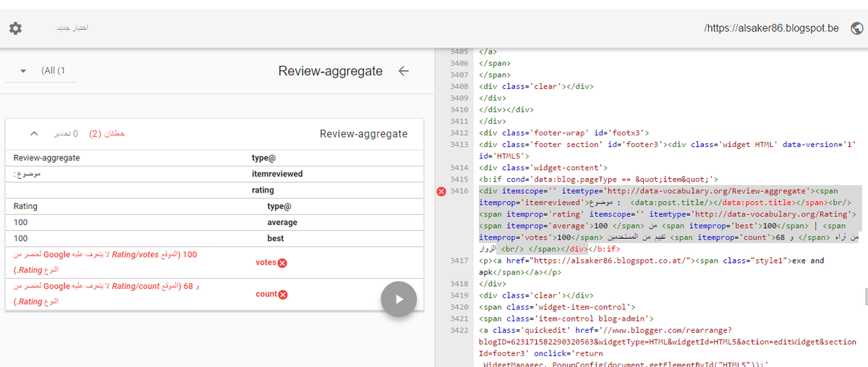Image resolution: width=868 pixels, height=367 pixels.
Task: Click the red error icon next to votes
Action: tap(282, 263)
